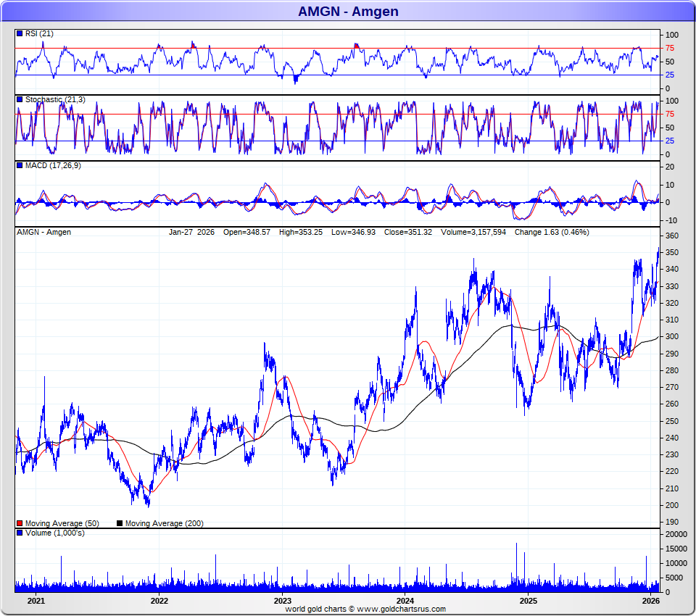The height and width of the screenshot is (616, 696).
Task: Click the 'Volume (1,000's)' label
Action: [x=54, y=533]
